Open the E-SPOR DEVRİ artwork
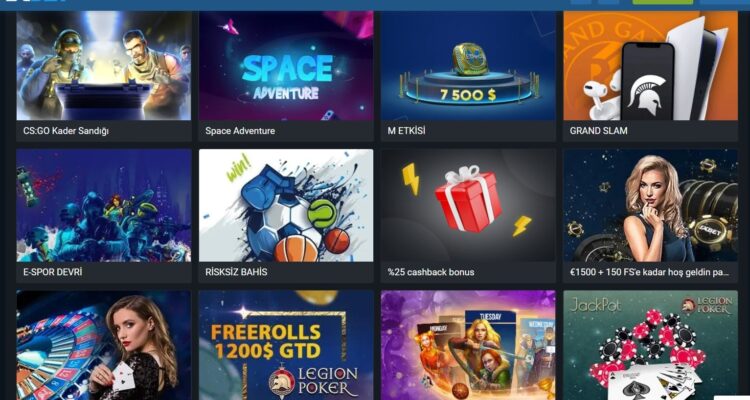The image size is (750, 400). (104, 205)
